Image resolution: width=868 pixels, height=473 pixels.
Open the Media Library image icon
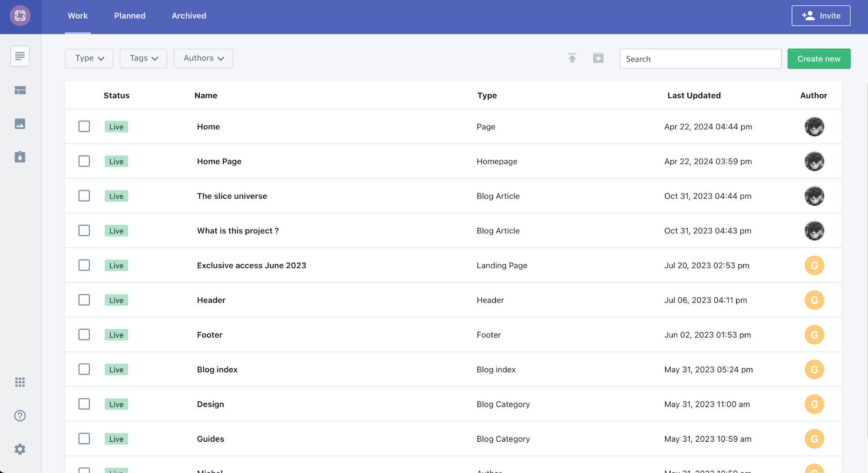point(20,124)
